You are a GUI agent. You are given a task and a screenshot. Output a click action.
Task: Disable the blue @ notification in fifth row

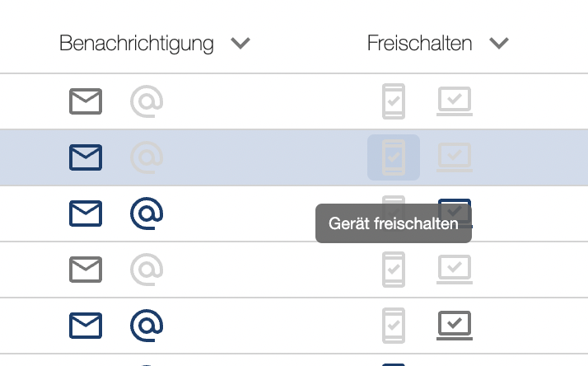147,326
